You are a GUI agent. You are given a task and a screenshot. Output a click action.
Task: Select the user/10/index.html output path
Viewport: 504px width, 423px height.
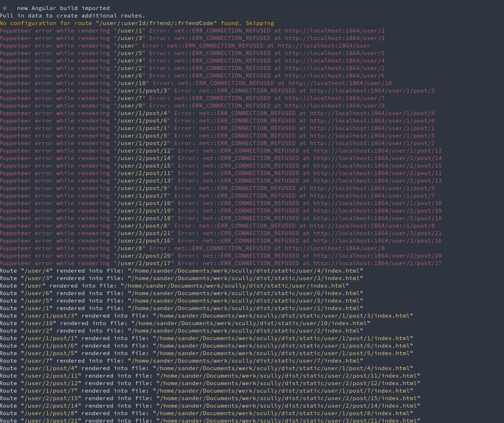click(x=252, y=323)
